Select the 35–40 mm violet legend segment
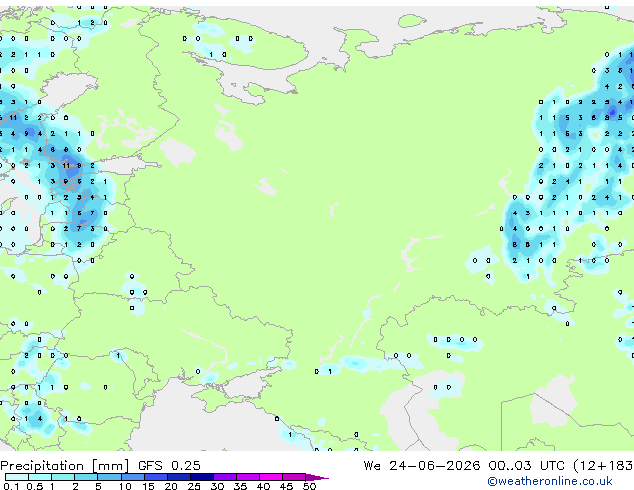634x490 pixels. tap(248, 477)
